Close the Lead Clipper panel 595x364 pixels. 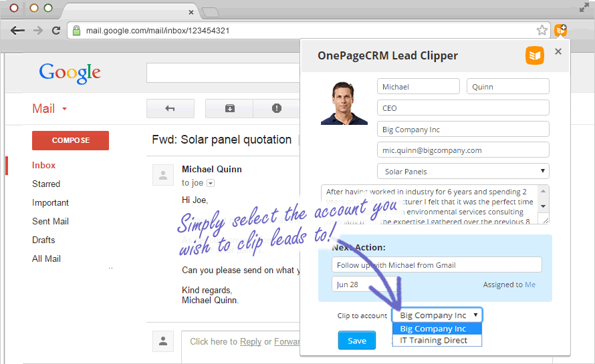pos(558,51)
